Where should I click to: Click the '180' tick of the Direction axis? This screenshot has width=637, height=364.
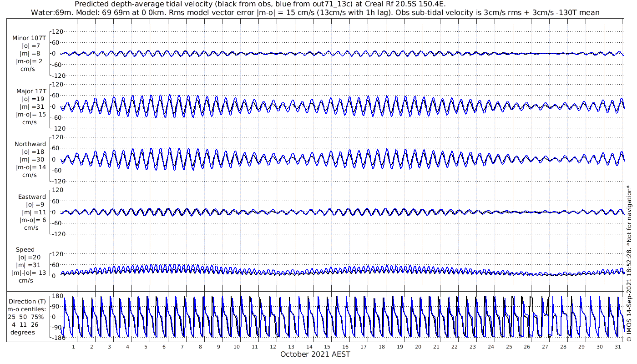click(x=57, y=296)
